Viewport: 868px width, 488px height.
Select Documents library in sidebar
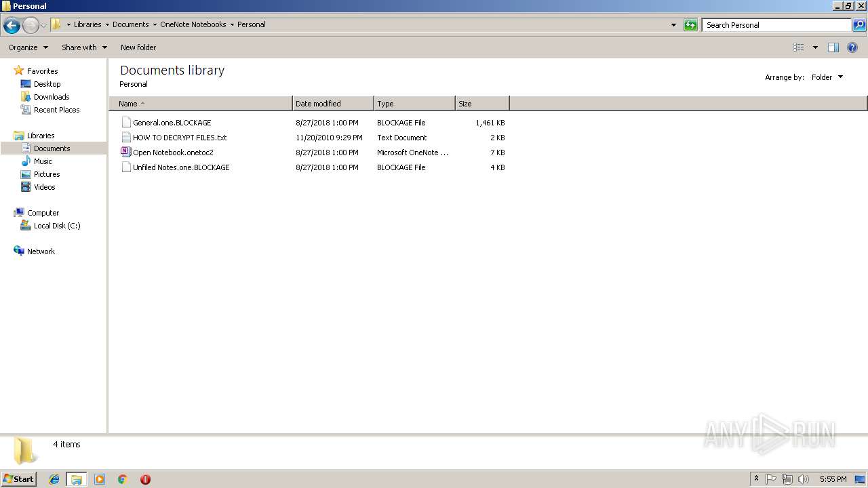click(52, 148)
